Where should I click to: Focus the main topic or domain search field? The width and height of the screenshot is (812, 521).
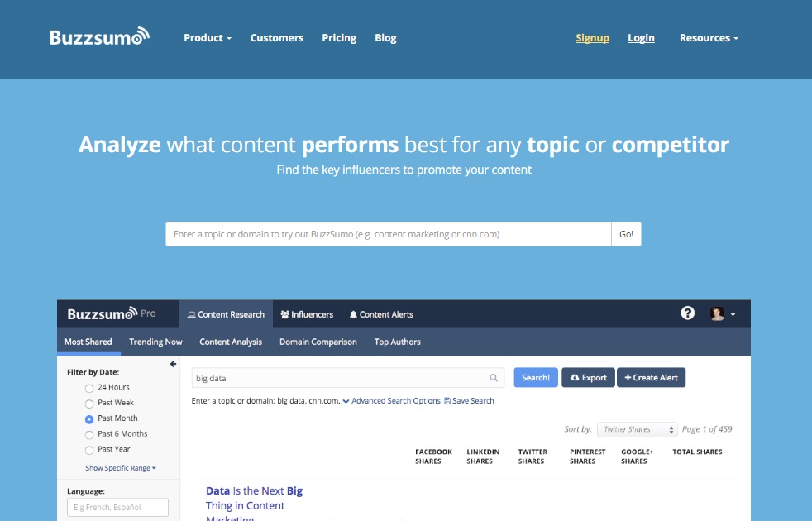[389, 234]
